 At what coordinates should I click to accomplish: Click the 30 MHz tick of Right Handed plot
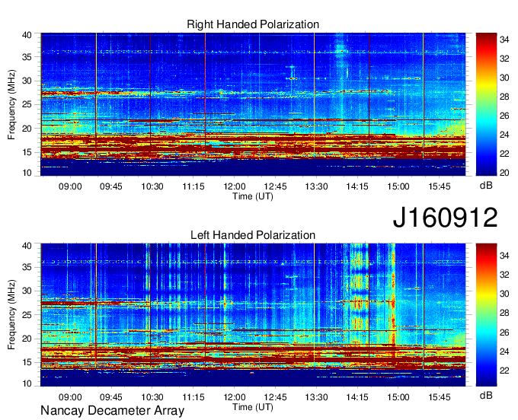point(27,81)
